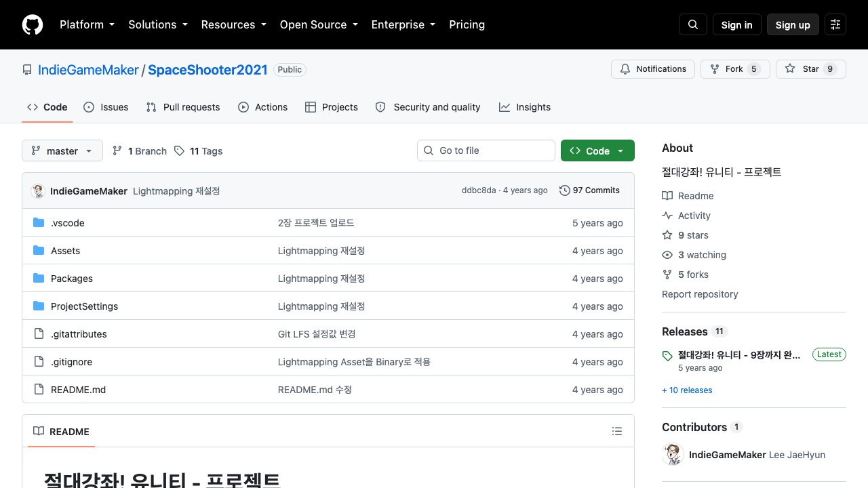Click the fork icon next to 5 forks

click(x=667, y=274)
